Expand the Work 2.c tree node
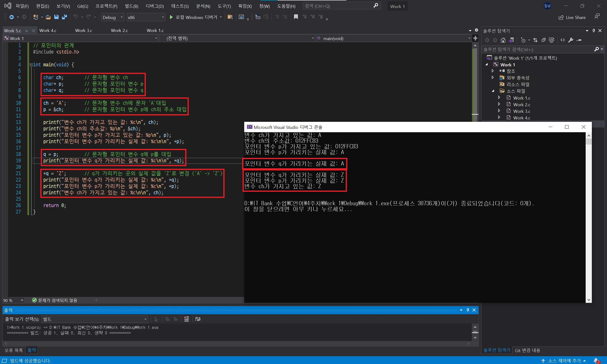607x364 pixels. [499, 104]
